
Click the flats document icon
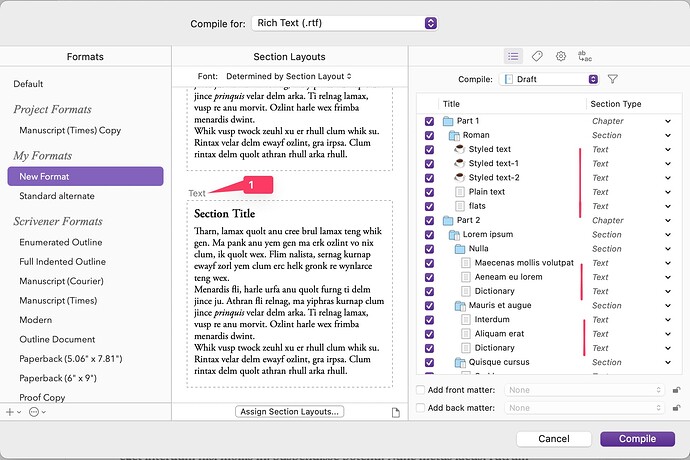click(459, 206)
